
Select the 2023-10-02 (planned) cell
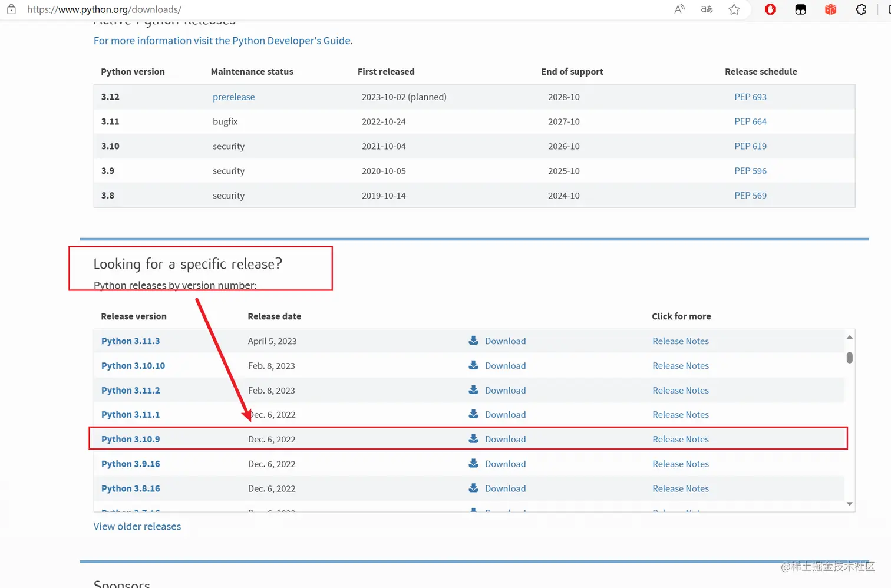coord(404,97)
